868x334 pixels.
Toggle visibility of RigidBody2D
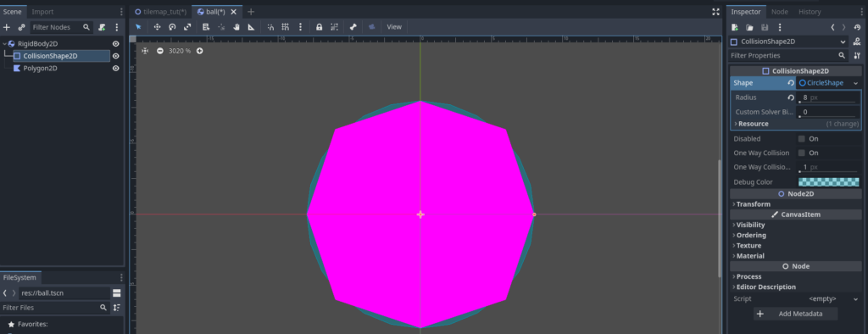pos(115,44)
